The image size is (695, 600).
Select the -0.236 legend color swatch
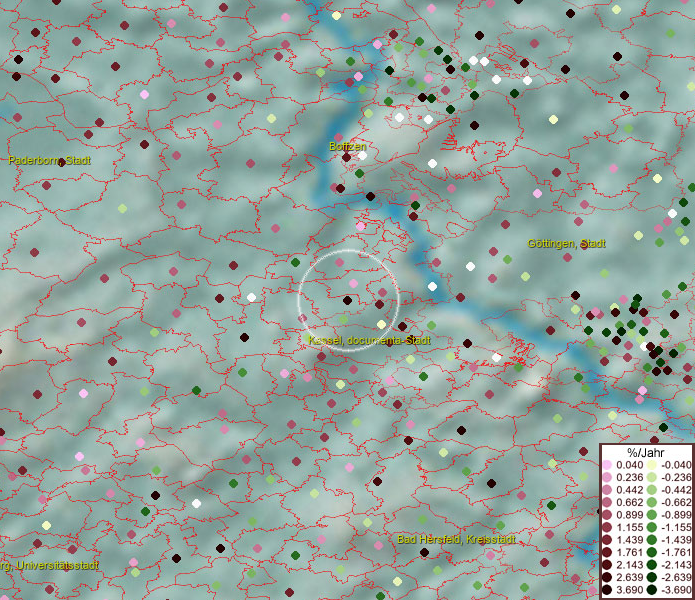coord(652,477)
